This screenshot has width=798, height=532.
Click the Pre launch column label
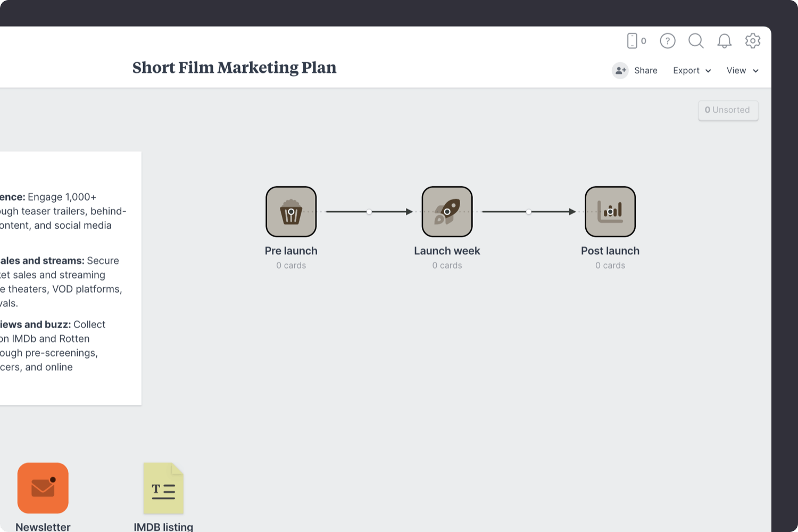(291, 251)
